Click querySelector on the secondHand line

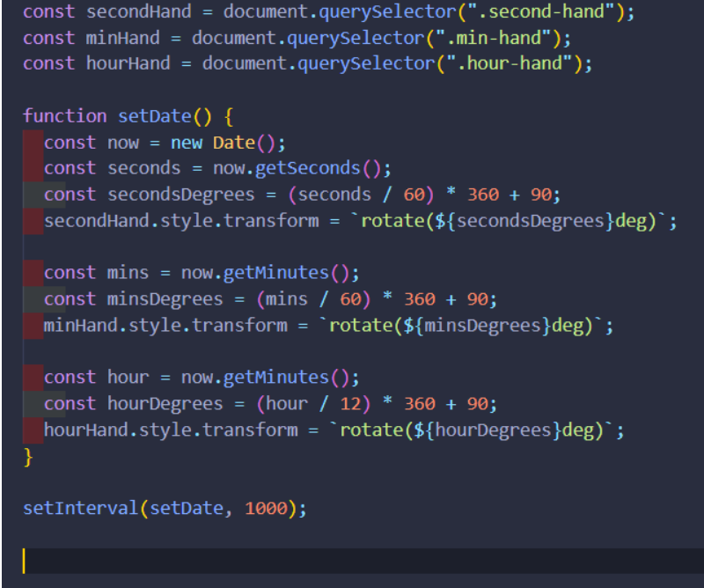tap(387, 11)
